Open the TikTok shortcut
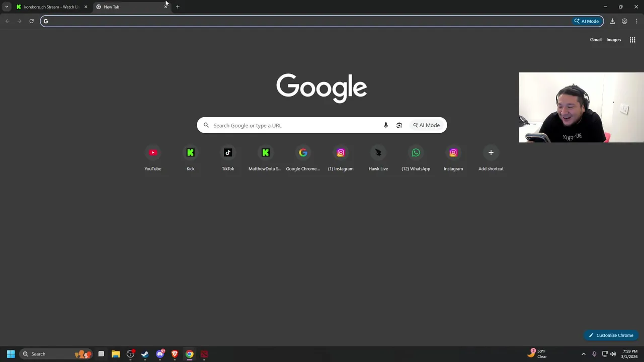 point(228,158)
